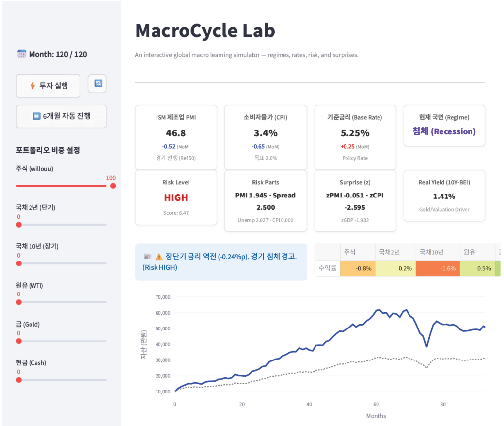Select the 주식 column header in returns table

click(349, 252)
